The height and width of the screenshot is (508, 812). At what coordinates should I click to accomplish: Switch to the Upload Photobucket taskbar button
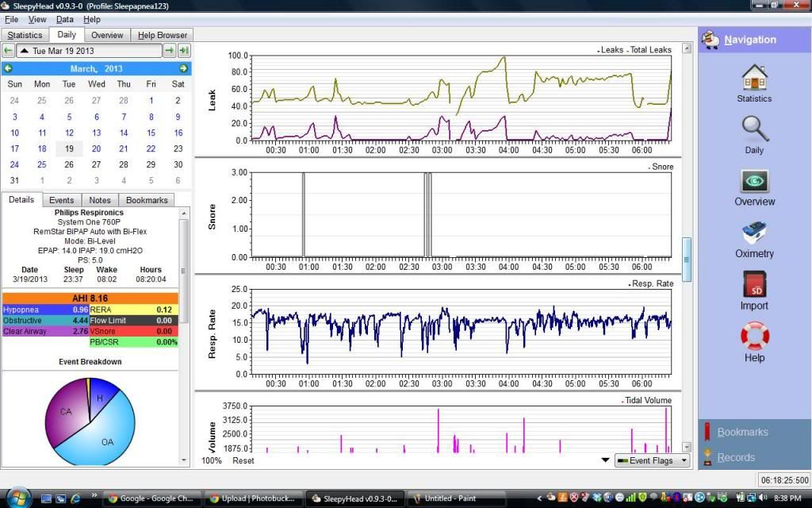click(x=253, y=498)
